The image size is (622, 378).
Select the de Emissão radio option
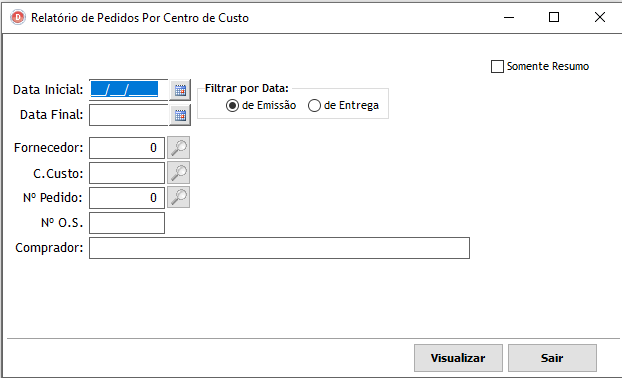[232, 106]
